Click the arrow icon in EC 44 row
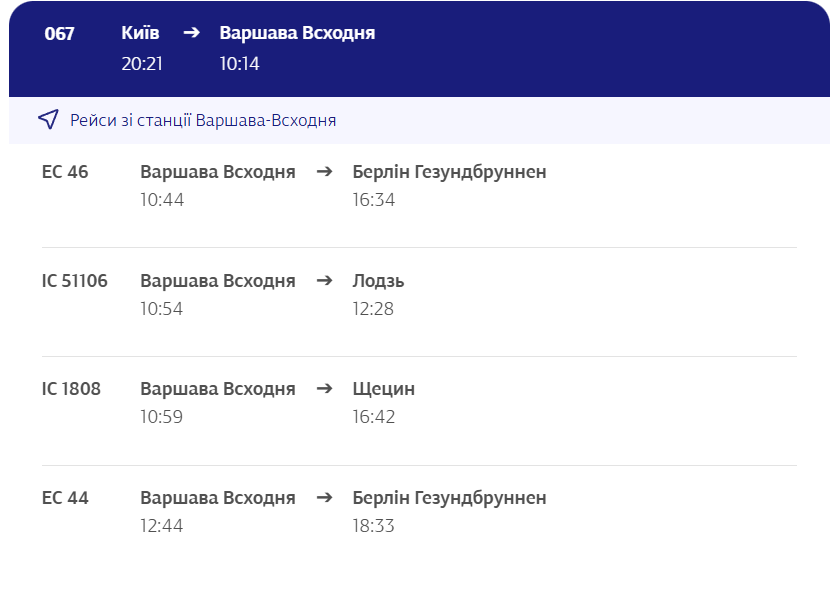840x592 pixels. point(323,497)
